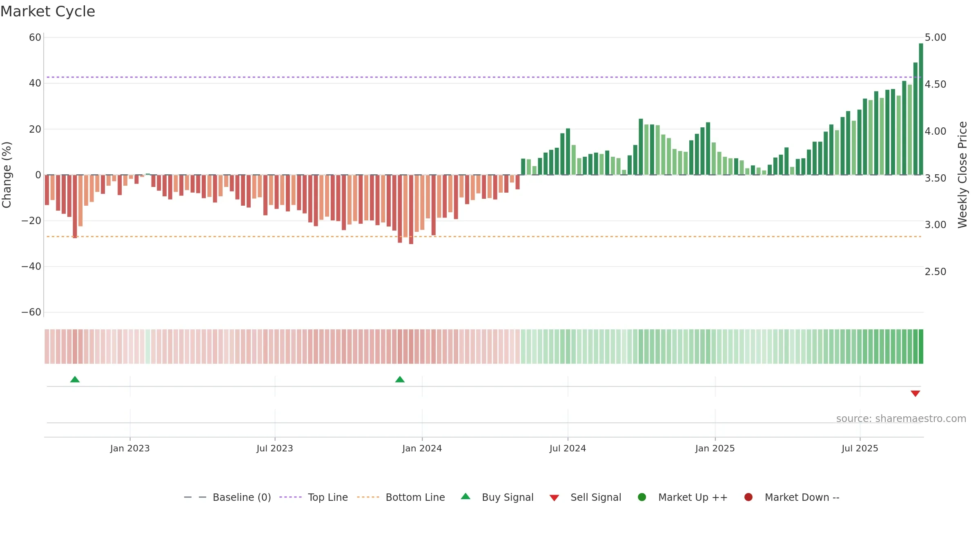Toggle the Buy Signal legend entry

497,497
